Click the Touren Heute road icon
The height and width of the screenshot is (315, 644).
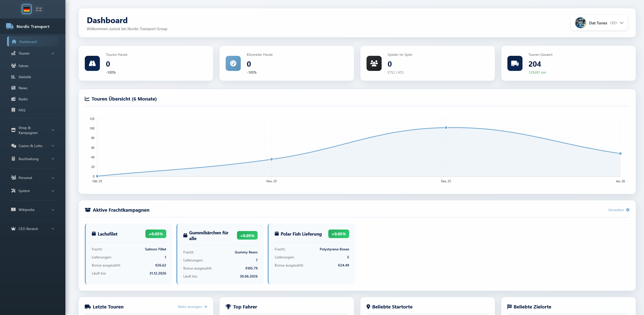click(92, 63)
